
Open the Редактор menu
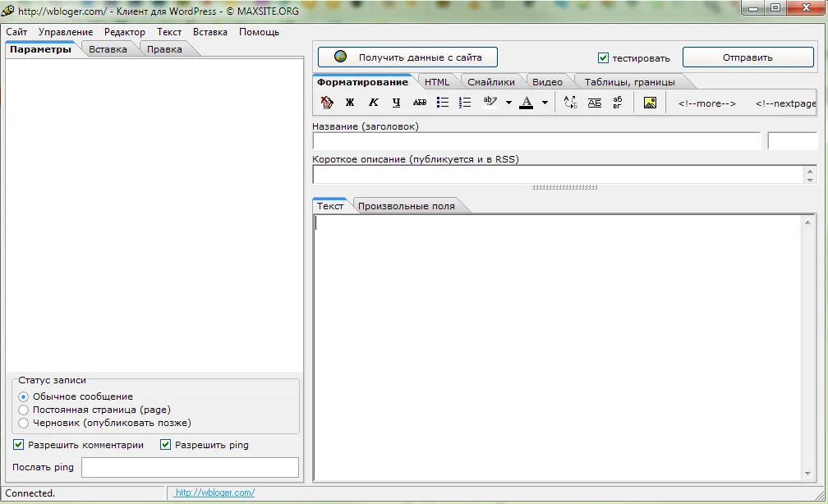coord(124,32)
